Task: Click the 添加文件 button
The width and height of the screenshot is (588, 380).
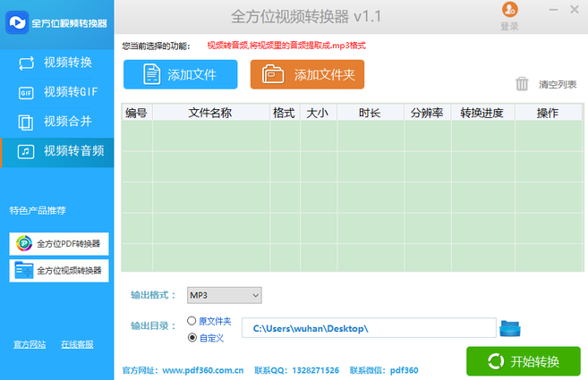Action: coord(181,74)
